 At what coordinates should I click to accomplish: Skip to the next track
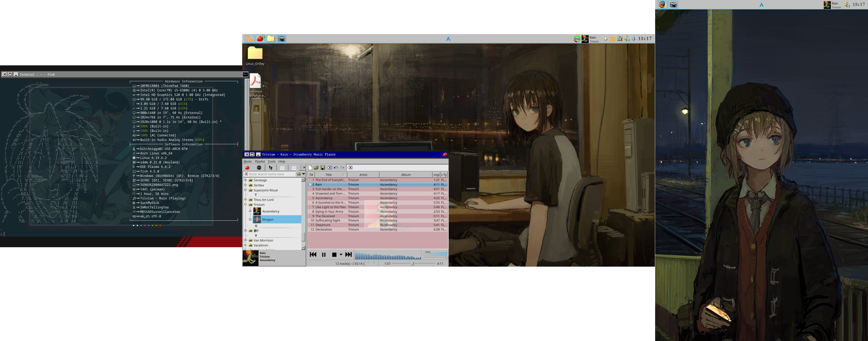[x=348, y=255]
